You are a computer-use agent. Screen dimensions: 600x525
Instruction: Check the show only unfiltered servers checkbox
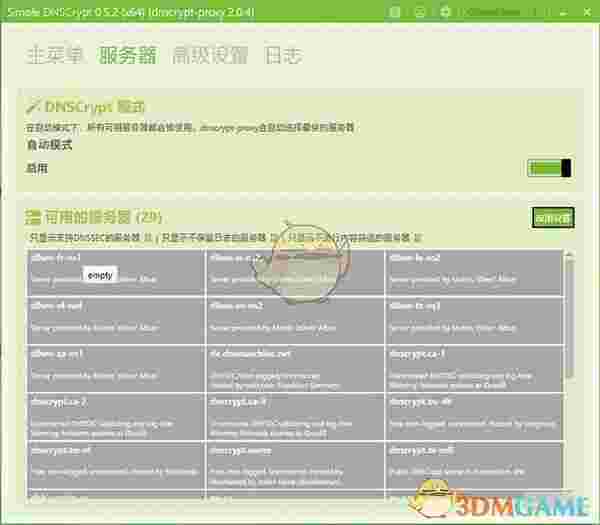pos(417,238)
